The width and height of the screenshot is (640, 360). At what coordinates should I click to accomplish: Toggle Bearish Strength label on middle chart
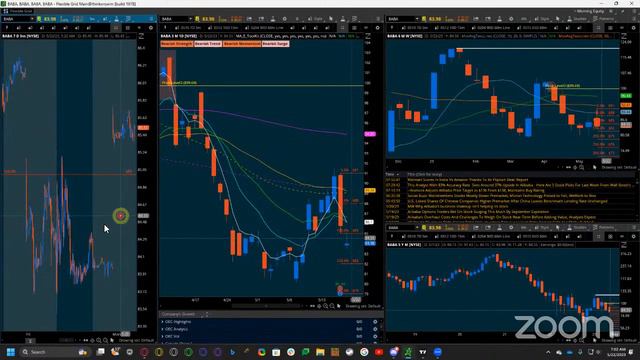tap(176, 44)
